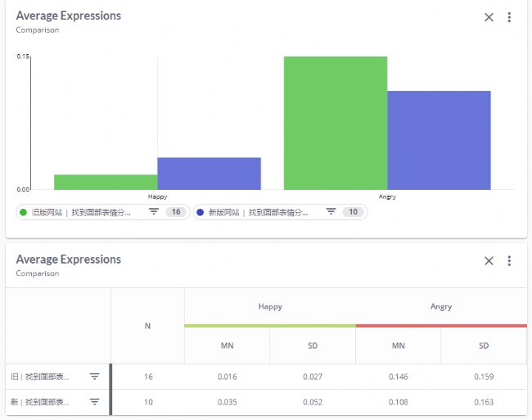Open the bar chart panel's three-dot menu
Screen dimensions: 532x420
509,17
